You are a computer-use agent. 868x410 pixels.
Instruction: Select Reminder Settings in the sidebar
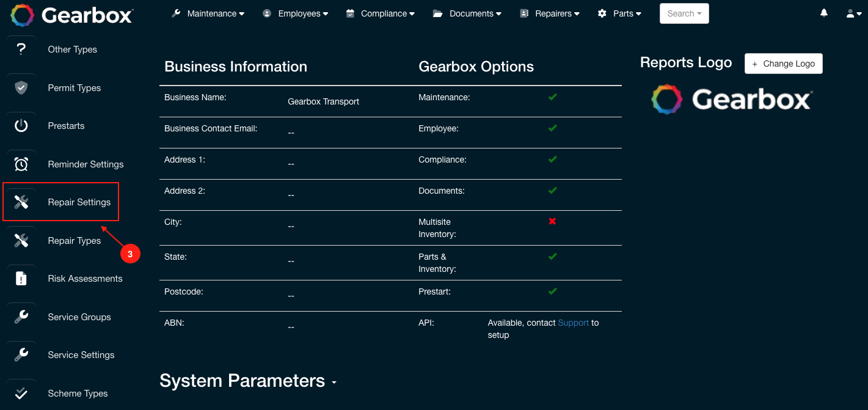pyautogui.click(x=86, y=164)
